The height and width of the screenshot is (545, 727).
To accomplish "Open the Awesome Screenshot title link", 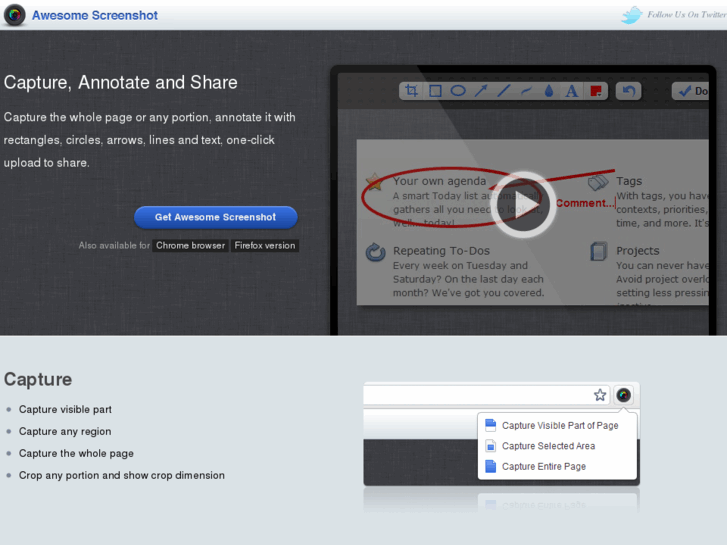I will click(95, 15).
